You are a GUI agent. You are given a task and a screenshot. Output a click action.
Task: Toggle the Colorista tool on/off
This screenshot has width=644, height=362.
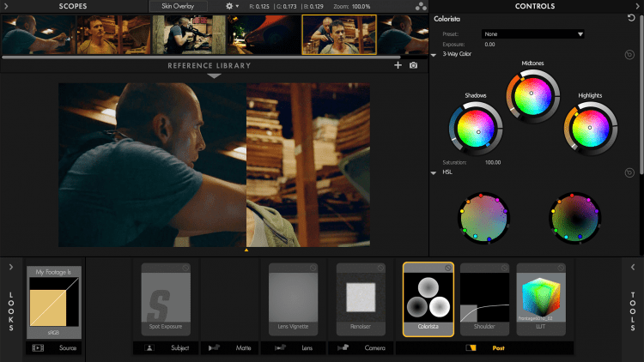click(x=448, y=268)
